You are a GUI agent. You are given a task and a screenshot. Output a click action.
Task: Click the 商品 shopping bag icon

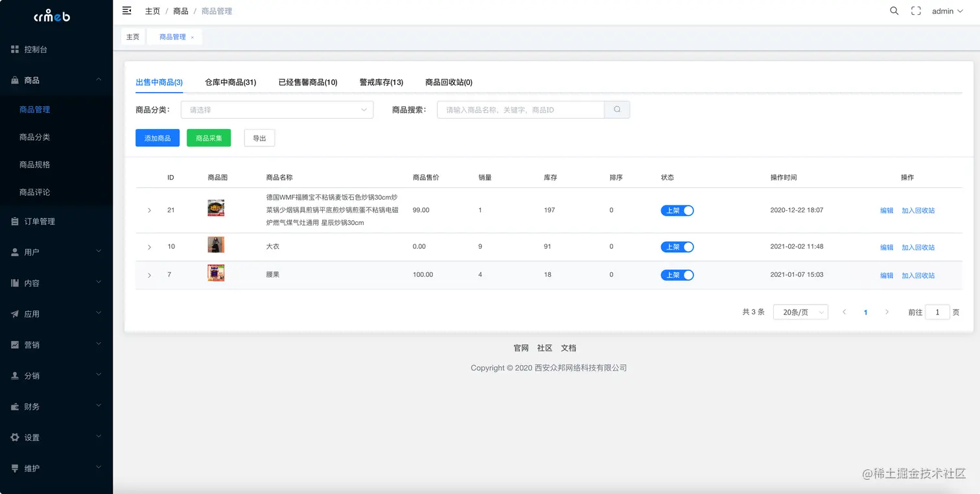click(15, 80)
